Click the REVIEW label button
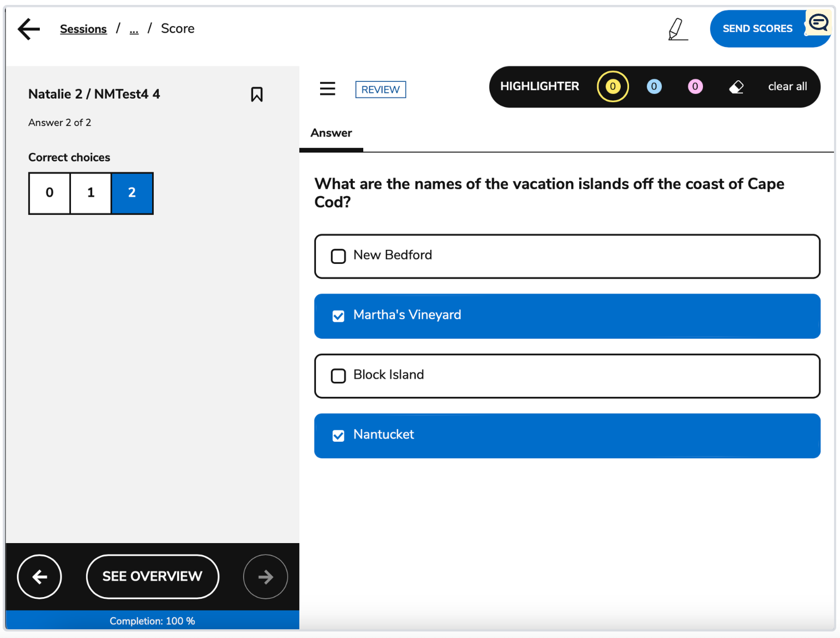 coord(380,89)
